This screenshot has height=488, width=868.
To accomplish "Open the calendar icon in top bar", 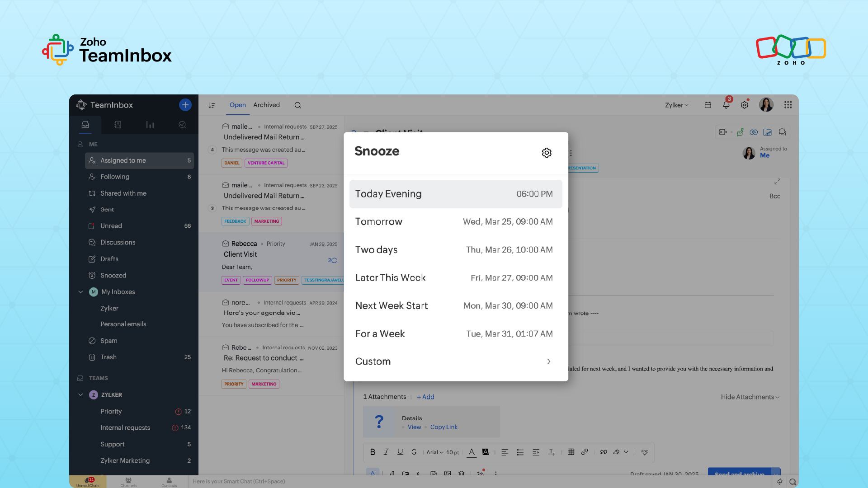I will (708, 105).
